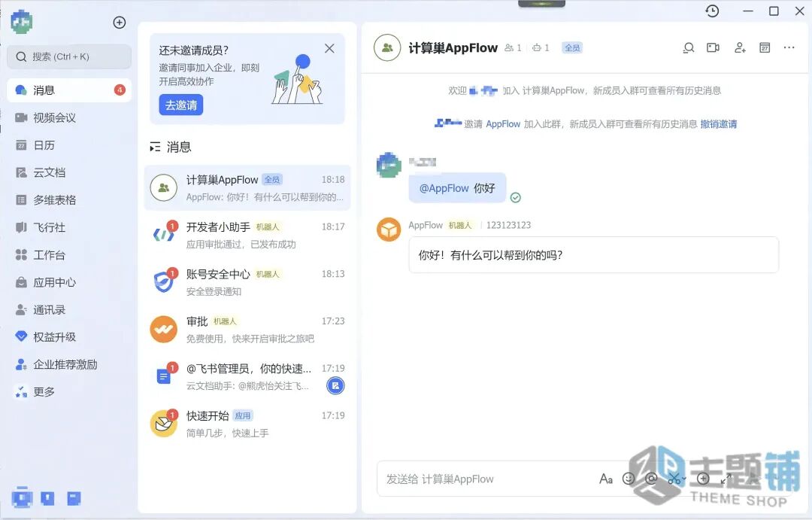Click the AppFlow link in invite notice
This screenshot has height=520, width=812.
coord(503,124)
